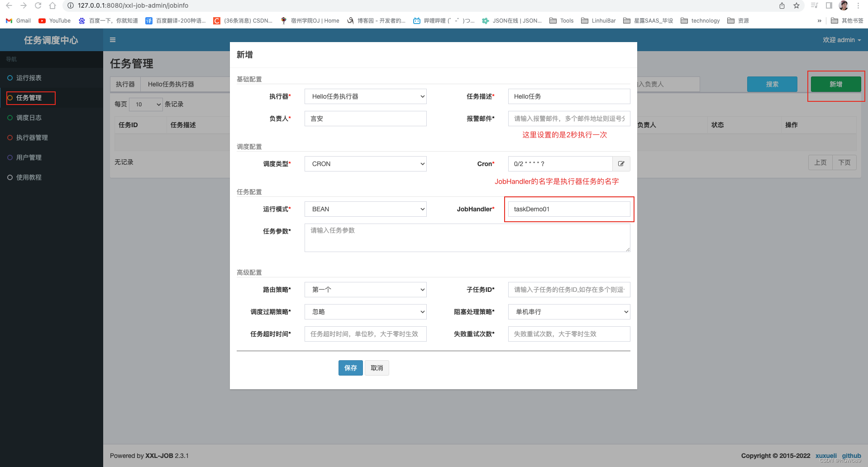Click the 上页 pagination button
The image size is (868, 467).
click(820, 162)
